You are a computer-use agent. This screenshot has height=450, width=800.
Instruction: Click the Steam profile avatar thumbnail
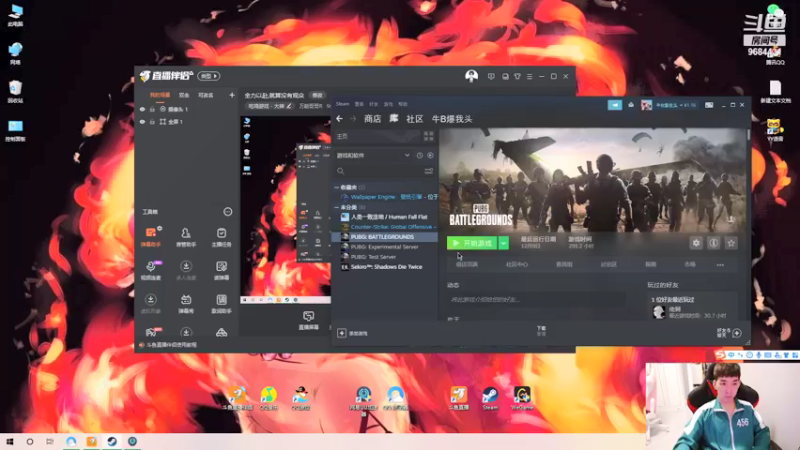(646, 105)
